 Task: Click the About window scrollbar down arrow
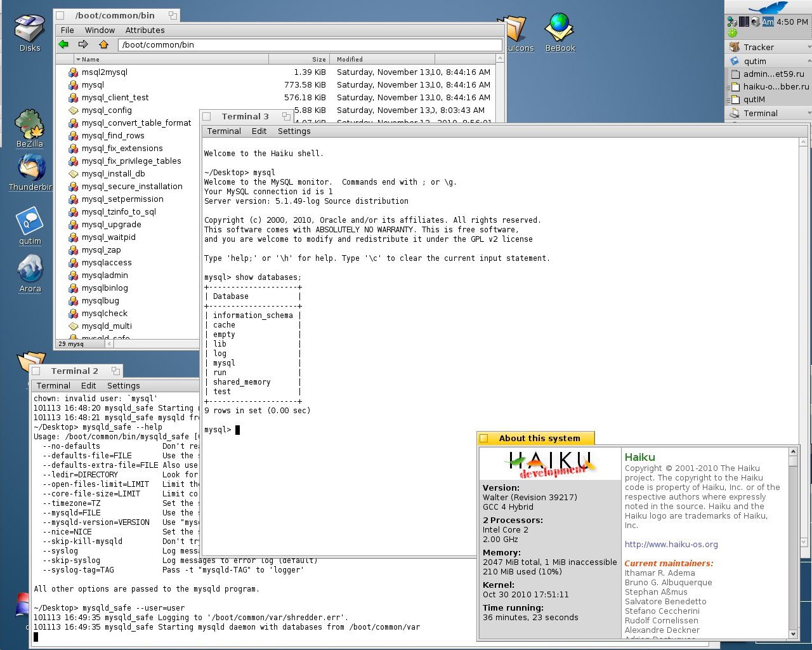pos(793,633)
